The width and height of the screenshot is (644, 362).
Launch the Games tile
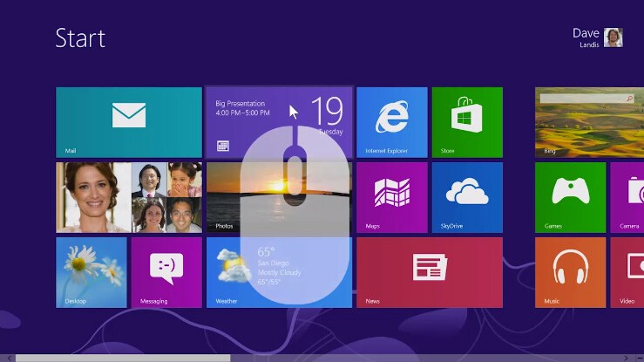[570, 198]
